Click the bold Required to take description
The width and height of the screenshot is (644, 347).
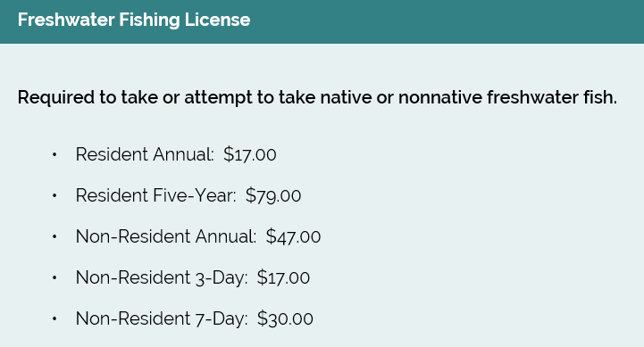pyautogui.click(x=317, y=97)
